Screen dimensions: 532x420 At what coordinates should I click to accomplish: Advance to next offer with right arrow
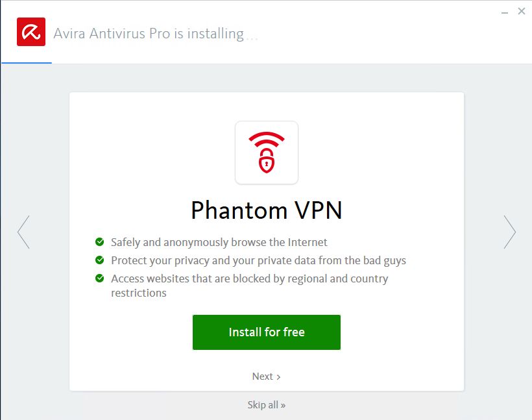(x=509, y=232)
